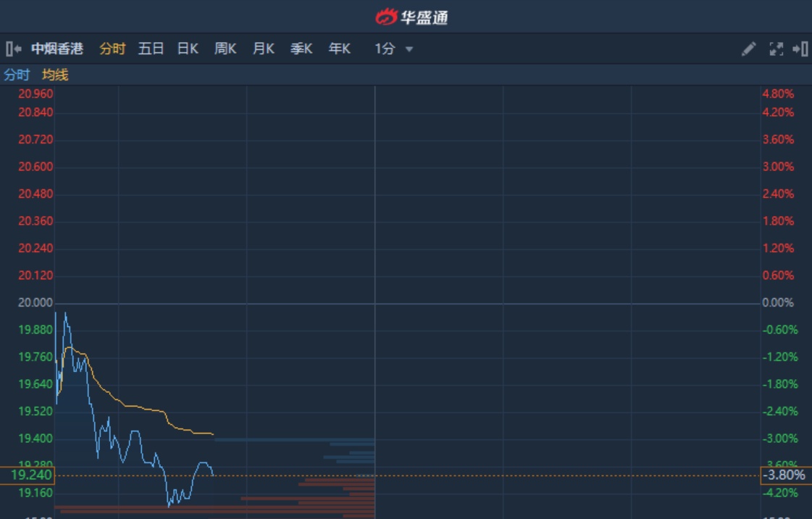Click the 19.160 price axis label

click(35, 493)
